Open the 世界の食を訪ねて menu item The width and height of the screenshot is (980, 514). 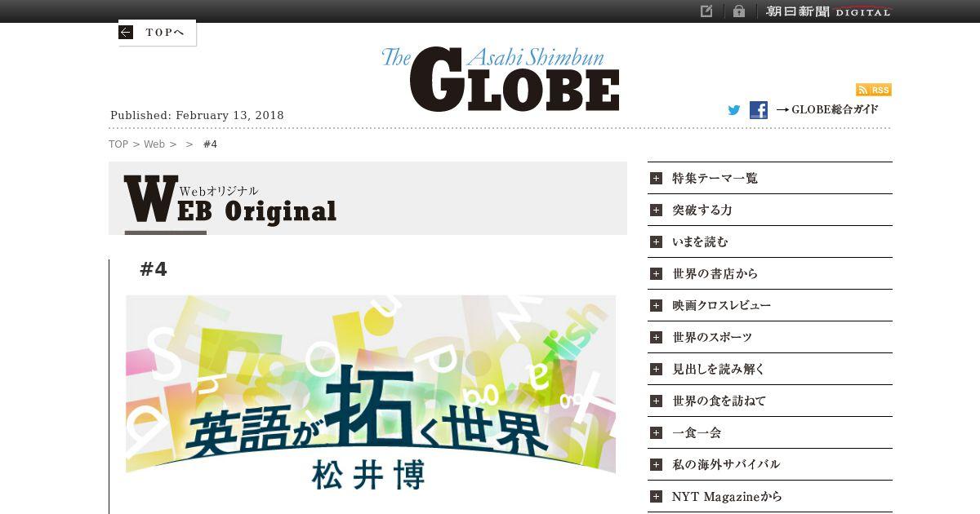[x=770, y=401]
